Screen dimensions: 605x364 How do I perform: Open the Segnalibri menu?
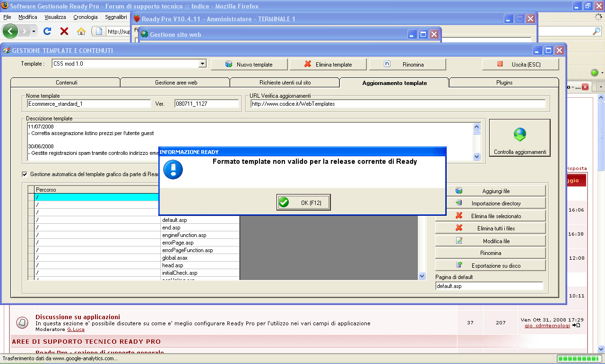116,17
